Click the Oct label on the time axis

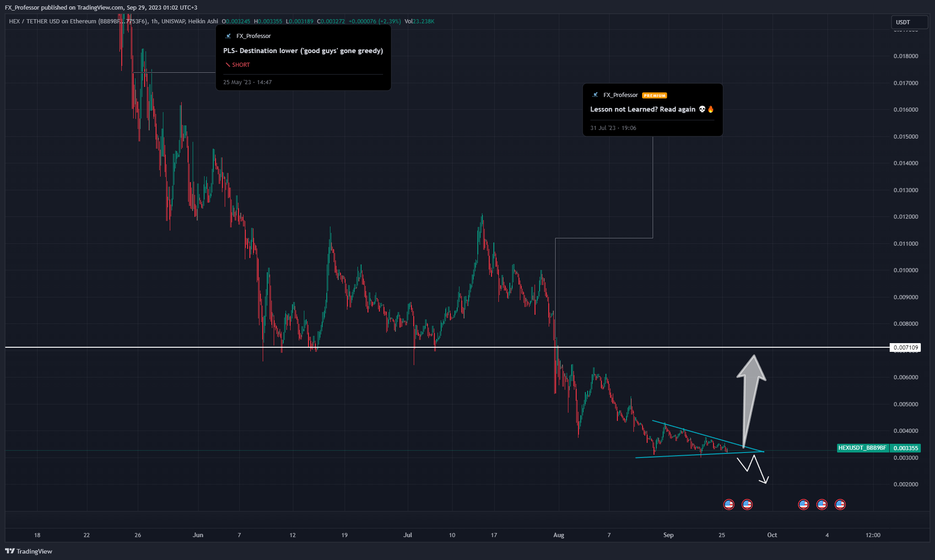click(x=772, y=535)
